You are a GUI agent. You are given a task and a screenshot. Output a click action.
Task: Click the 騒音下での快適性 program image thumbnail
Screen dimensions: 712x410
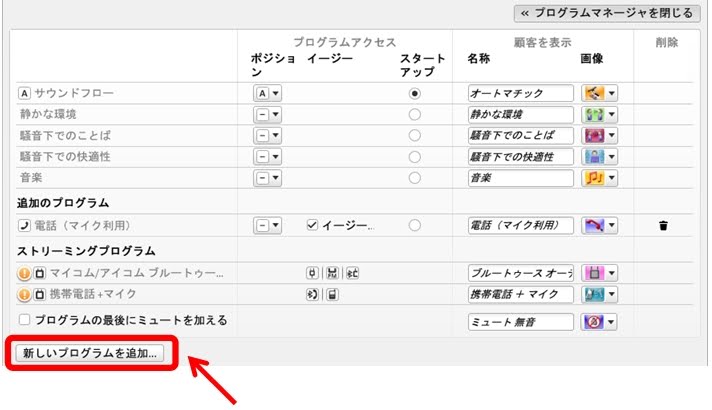point(594,157)
